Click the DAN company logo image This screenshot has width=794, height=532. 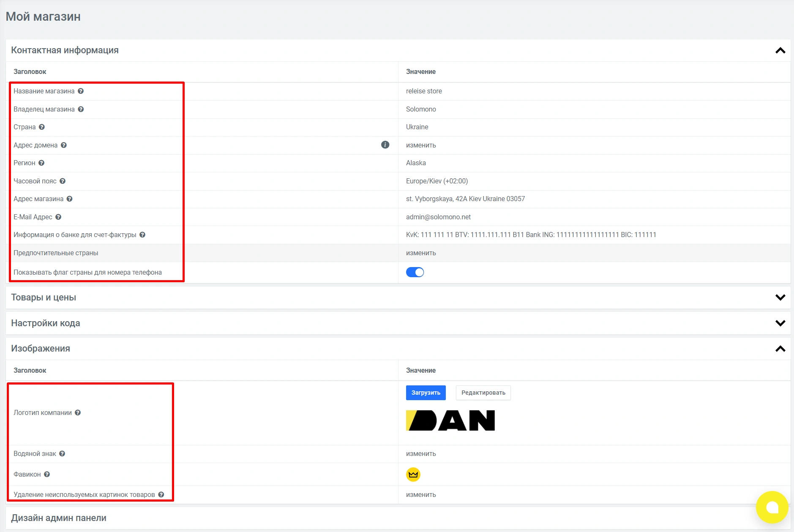click(x=450, y=420)
